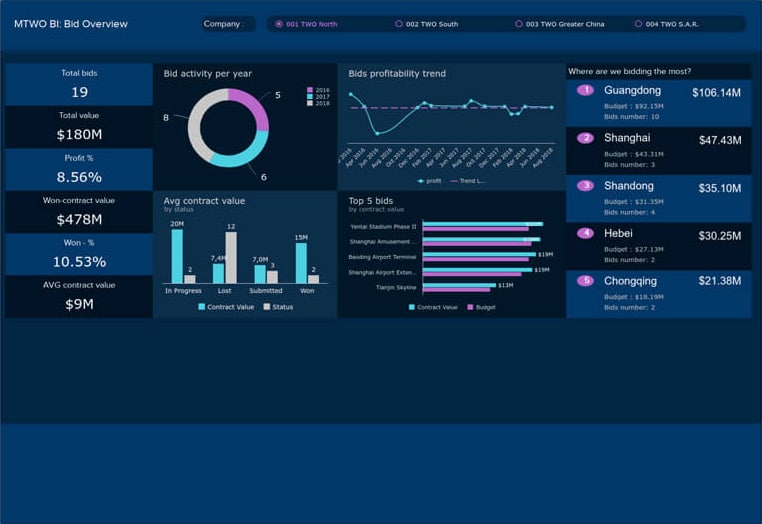The height and width of the screenshot is (524, 762).
Task: Click the 2018 legend marker
Action: click(310, 103)
